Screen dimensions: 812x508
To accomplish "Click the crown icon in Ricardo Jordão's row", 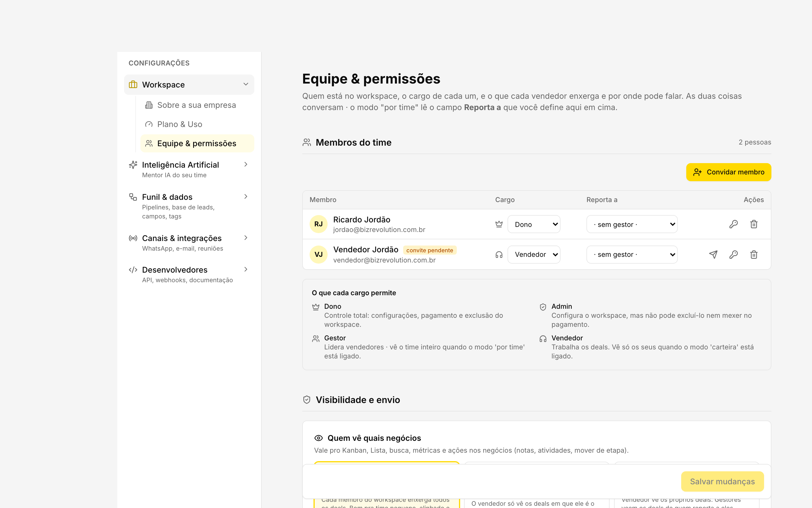I will [x=499, y=224].
